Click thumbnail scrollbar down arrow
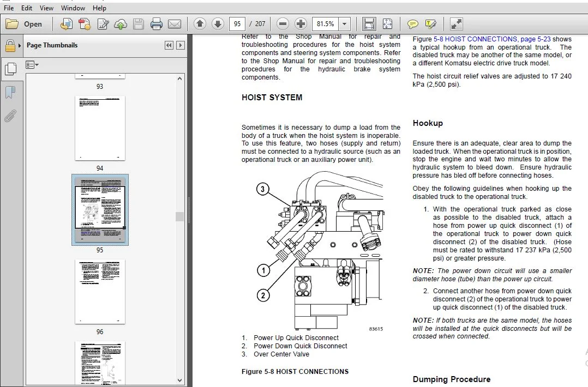The height and width of the screenshot is (387, 588). click(179, 380)
